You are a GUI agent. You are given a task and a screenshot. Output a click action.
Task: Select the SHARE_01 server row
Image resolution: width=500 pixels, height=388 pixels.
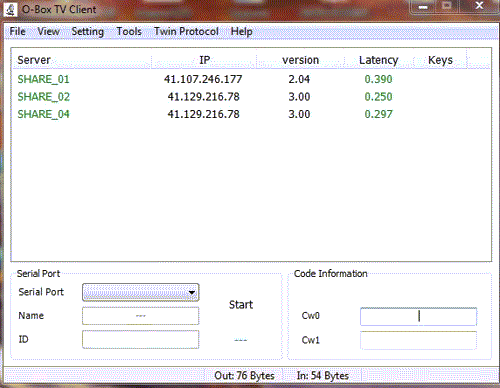(250, 79)
